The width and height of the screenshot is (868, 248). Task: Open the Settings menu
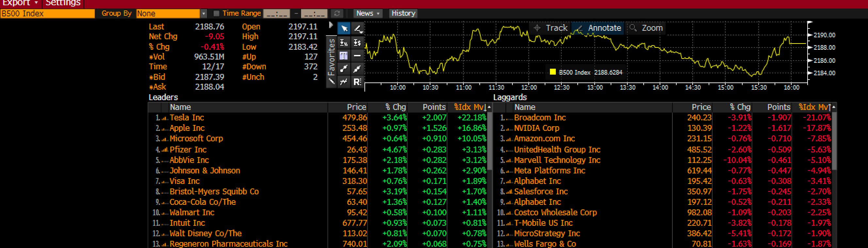63,3
